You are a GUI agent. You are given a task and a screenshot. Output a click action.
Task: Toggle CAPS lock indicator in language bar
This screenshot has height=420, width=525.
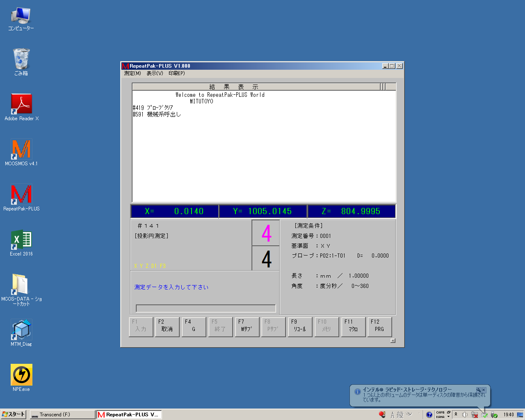[440, 412]
